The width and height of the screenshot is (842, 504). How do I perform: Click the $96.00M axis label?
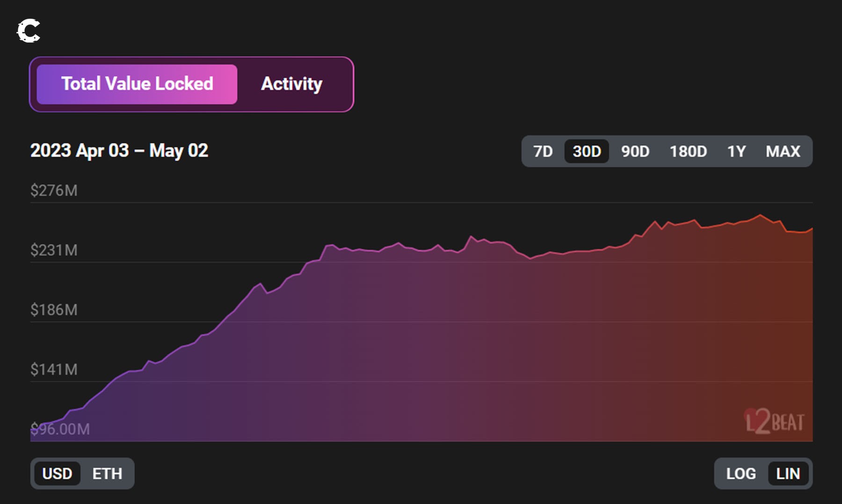coord(60,429)
